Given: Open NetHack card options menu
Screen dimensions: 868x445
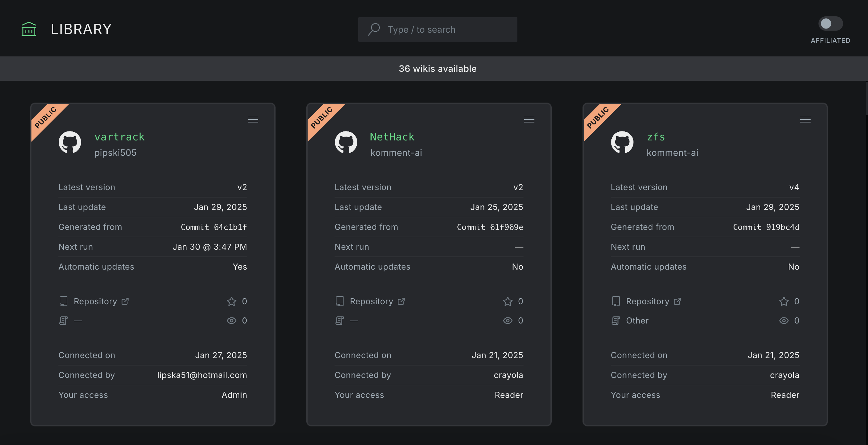Looking at the screenshot, I should click(529, 119).
